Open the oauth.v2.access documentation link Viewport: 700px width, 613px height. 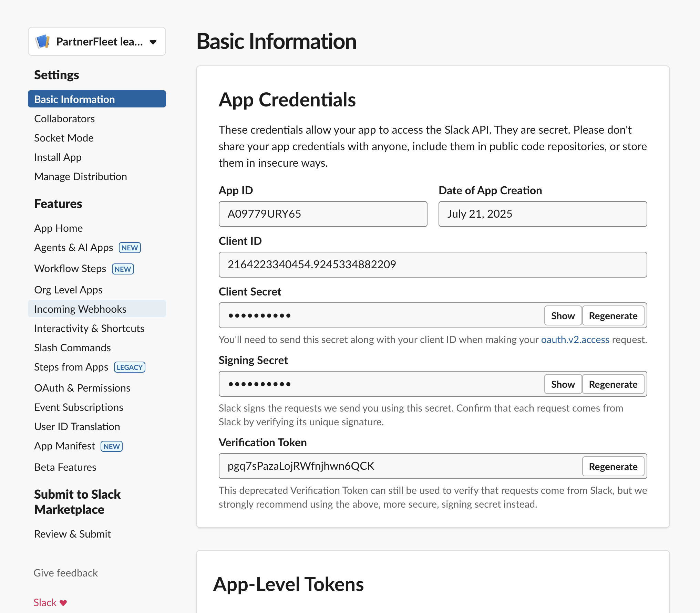click(x=575, y=340)
